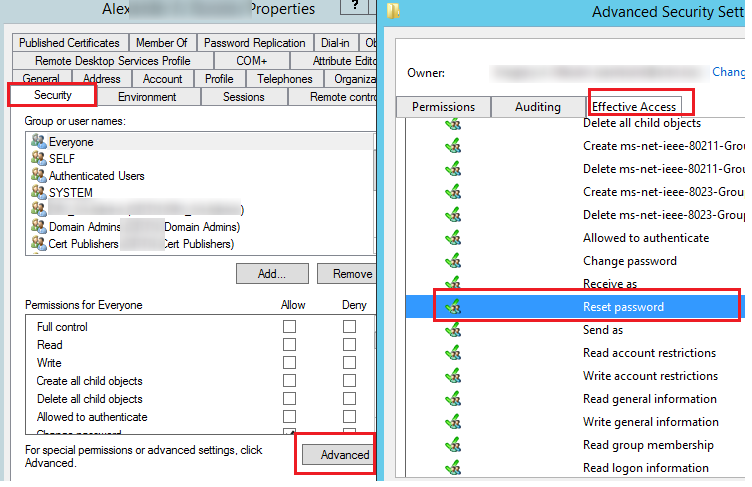Screen dimensions: 752x487
Task: Select the Send as permission row
Action: [603, 330]
